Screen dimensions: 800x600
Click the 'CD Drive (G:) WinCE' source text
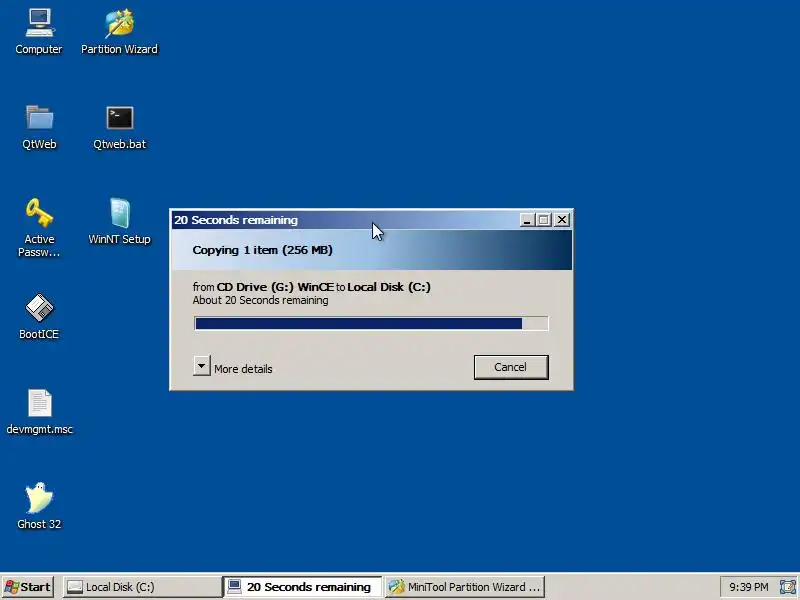point(275,287)
